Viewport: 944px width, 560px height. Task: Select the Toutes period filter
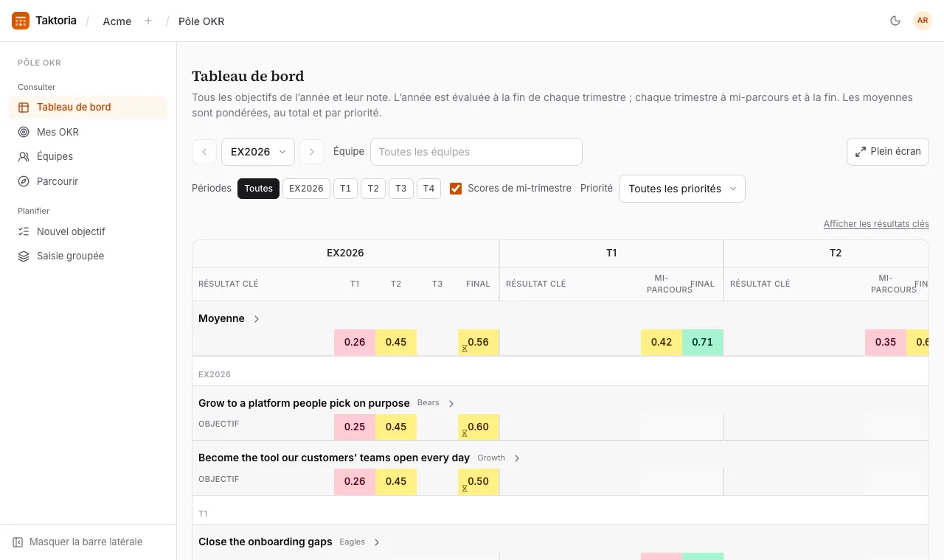tap(258, 189)
